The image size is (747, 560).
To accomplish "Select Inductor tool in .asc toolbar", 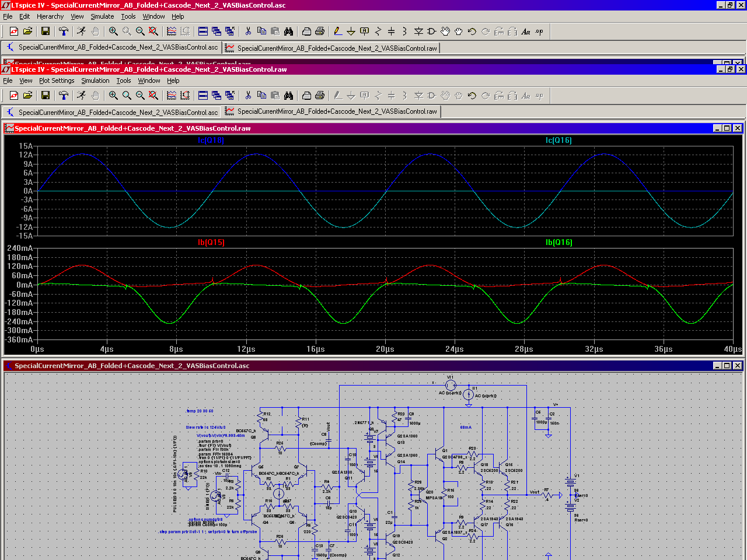I will tap(404, 32).
